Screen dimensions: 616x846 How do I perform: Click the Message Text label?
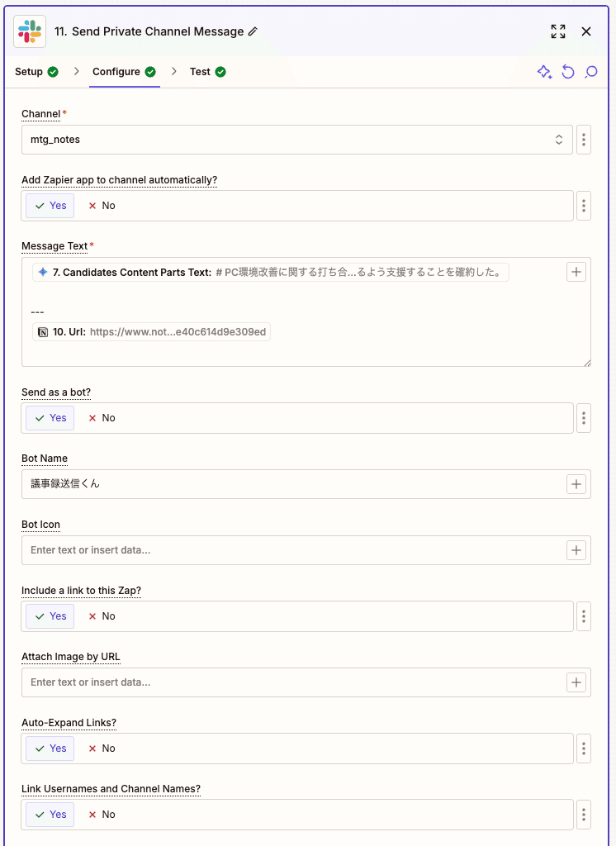51,245
